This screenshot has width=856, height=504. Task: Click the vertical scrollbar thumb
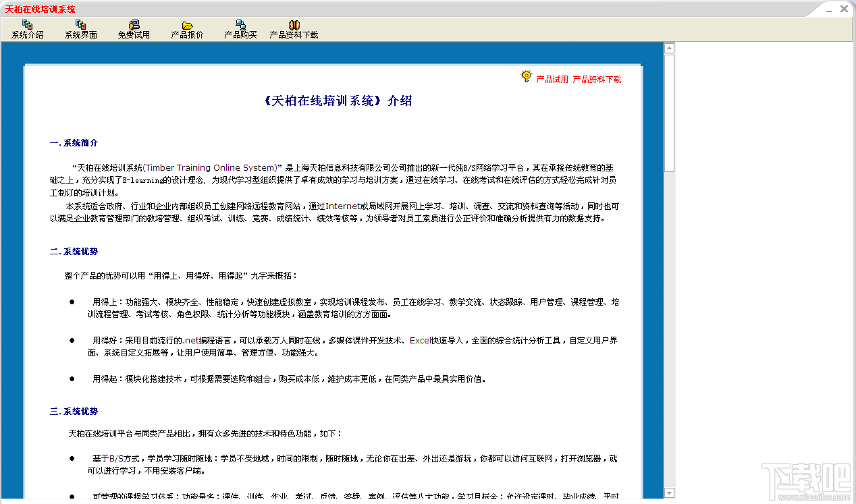click(x=669, y=113)
